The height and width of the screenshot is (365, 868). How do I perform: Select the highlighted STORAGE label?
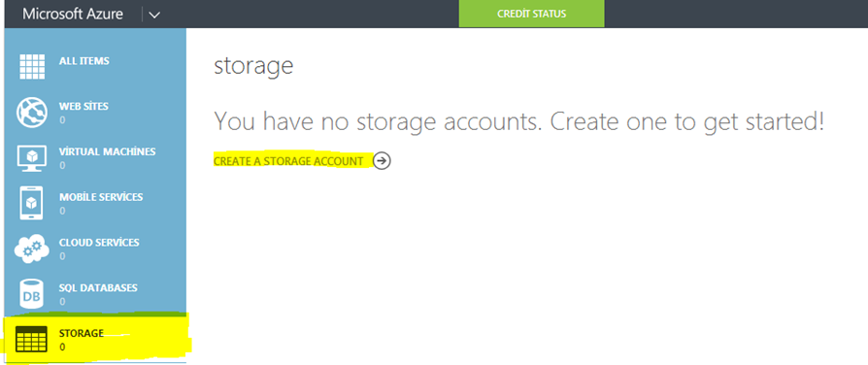click(82, 333)
